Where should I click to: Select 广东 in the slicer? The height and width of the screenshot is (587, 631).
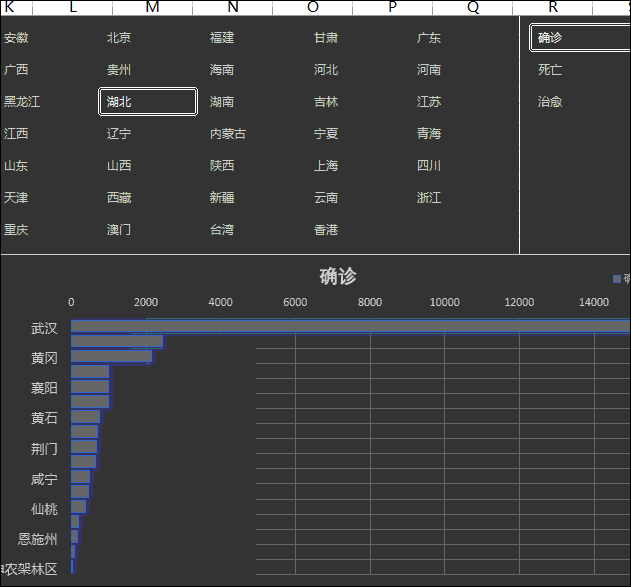click(429, 38)
